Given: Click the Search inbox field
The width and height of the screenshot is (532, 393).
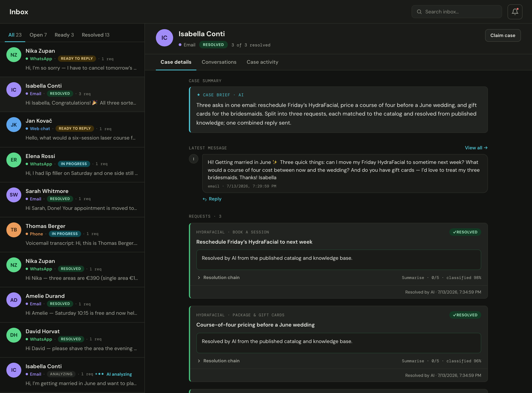Looking at the screenshot, I should pyautogui.click(x=456, y=12).
